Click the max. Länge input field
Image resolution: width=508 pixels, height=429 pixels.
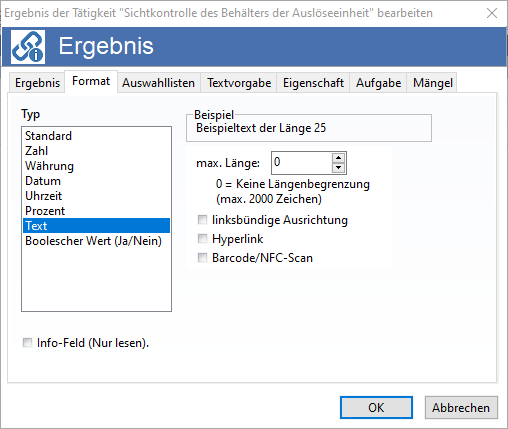[302, 163]
